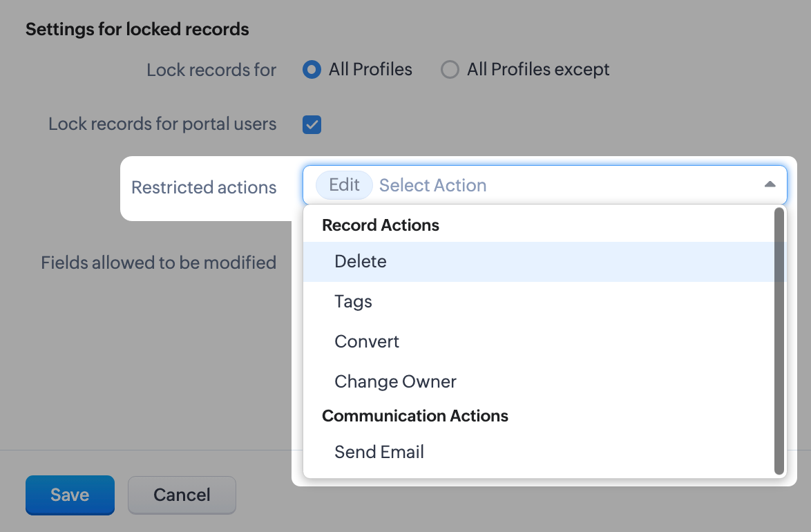Viewport: 811px width, 532px height.
Task: Select the All Profiles radio button
Action: click(x=312, y=70)
